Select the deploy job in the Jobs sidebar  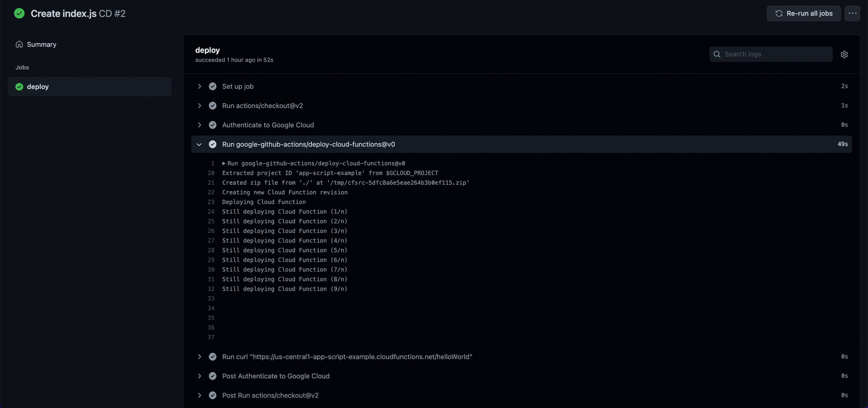tap(90, 86)
